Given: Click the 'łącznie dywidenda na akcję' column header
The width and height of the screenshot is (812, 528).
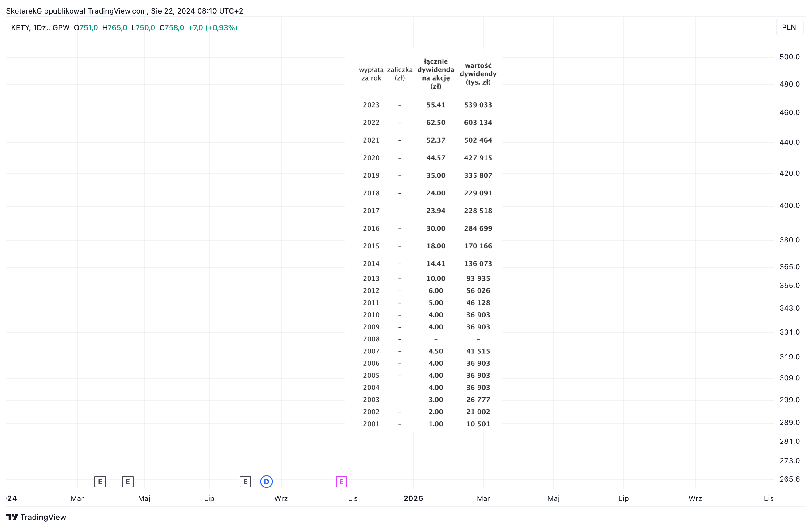Looking at the screenshot, I should 436,74.
